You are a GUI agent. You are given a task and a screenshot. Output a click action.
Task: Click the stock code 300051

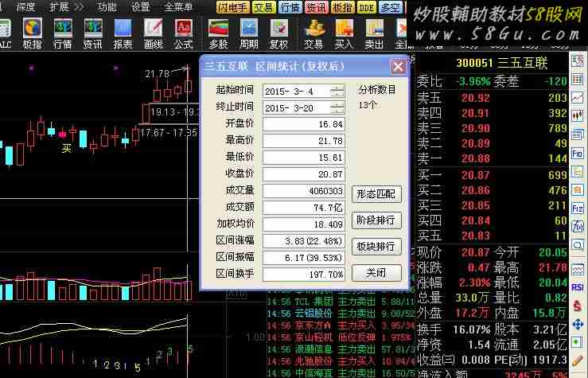(474, 63)
